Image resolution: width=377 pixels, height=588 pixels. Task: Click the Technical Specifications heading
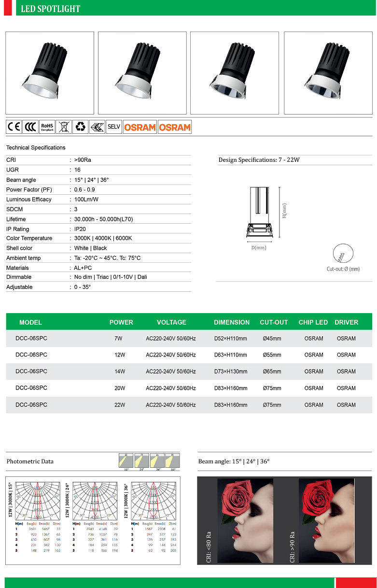[36, 148]
